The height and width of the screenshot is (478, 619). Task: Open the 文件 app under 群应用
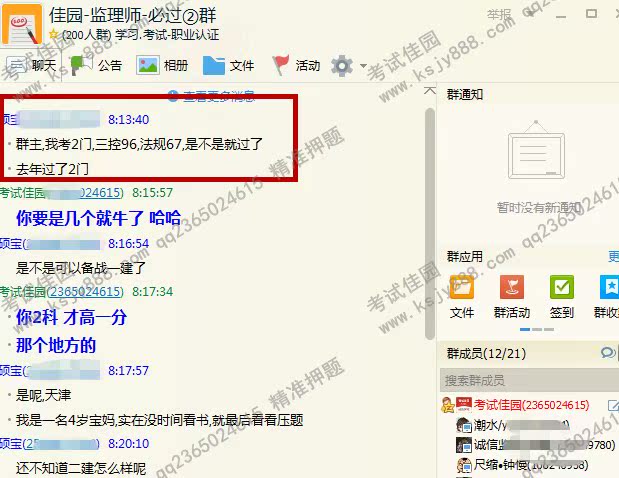point(462,296)
